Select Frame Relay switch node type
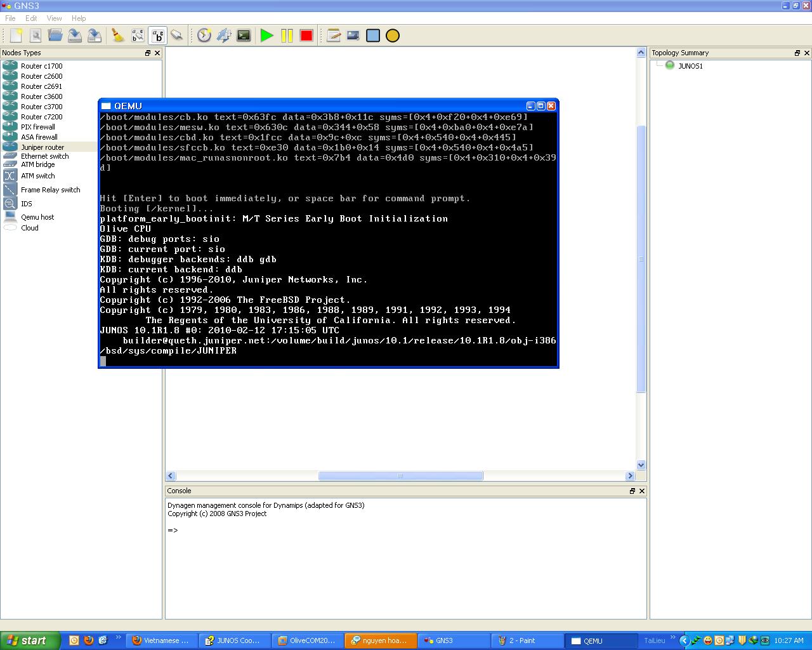Viewport: 812px width, 650px height. pyautogui.click(x=51, y=190)
